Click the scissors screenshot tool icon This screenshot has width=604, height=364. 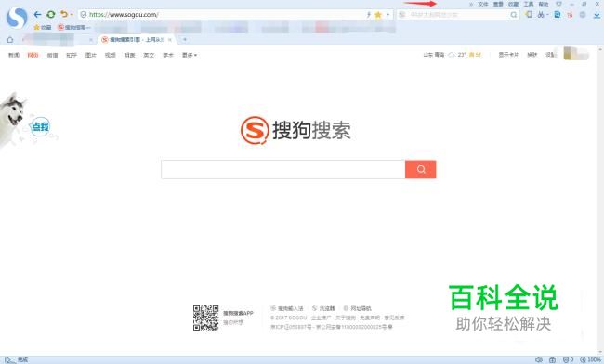tap(541, 15)
